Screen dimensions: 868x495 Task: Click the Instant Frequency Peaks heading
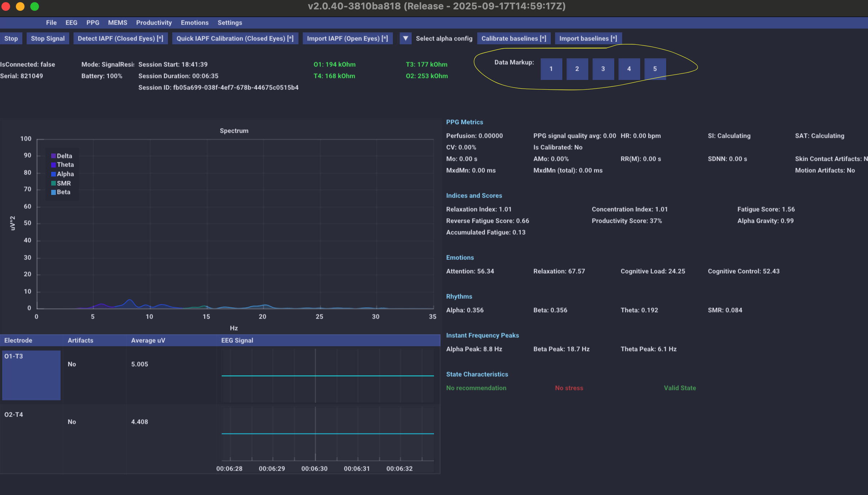click(482, 335)
